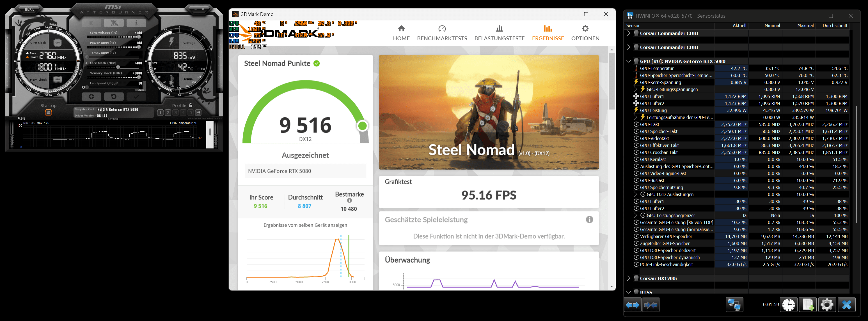Open HWiNFO sensor settings gear icon

[827, 305]
